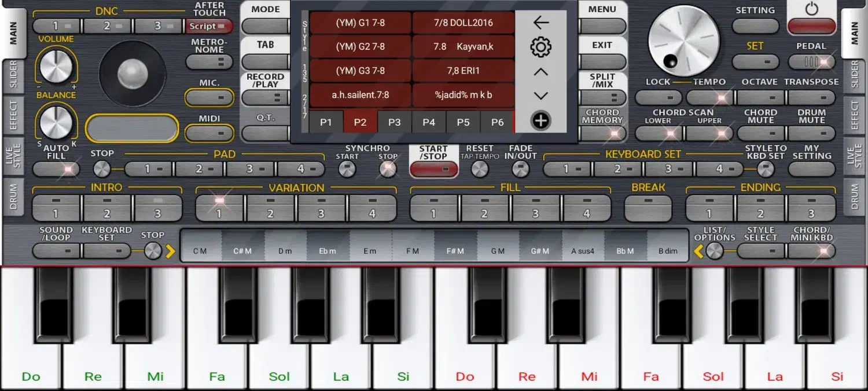This screenshot has width=868, height=391.
Task: Click the Volume knob
Action: point(56,66)
